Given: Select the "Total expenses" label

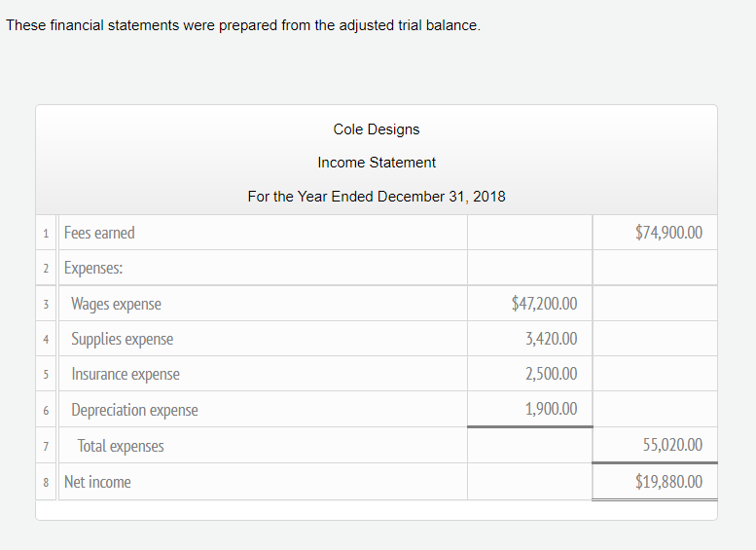Looking at the screenshot, I should click(121, 446).
